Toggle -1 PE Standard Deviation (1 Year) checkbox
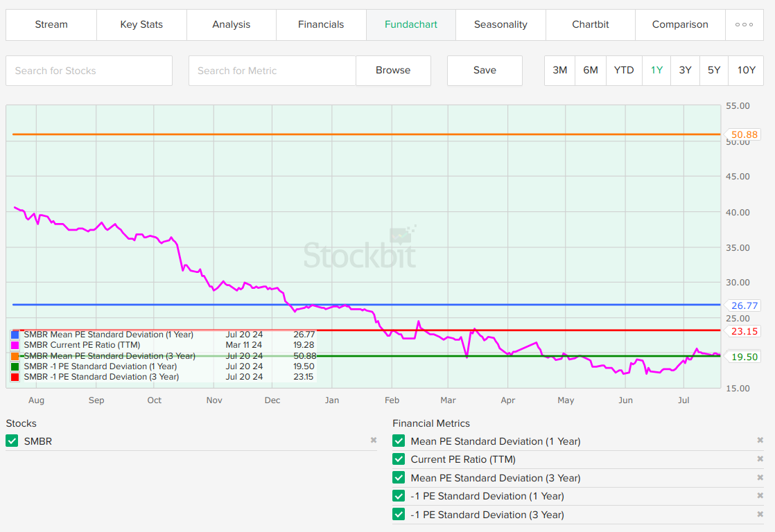 [399, 496]
